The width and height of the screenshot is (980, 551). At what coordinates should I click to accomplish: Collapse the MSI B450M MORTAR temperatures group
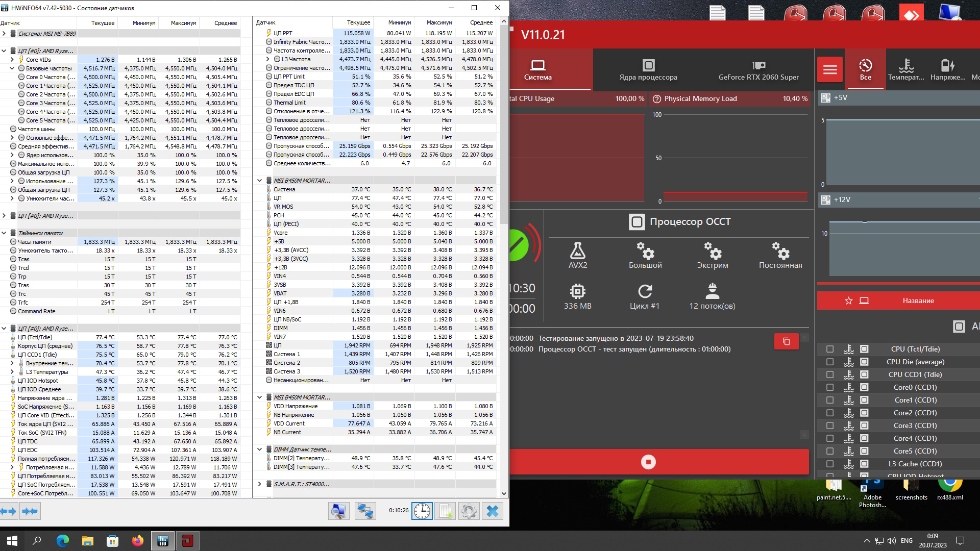[259, 181]
